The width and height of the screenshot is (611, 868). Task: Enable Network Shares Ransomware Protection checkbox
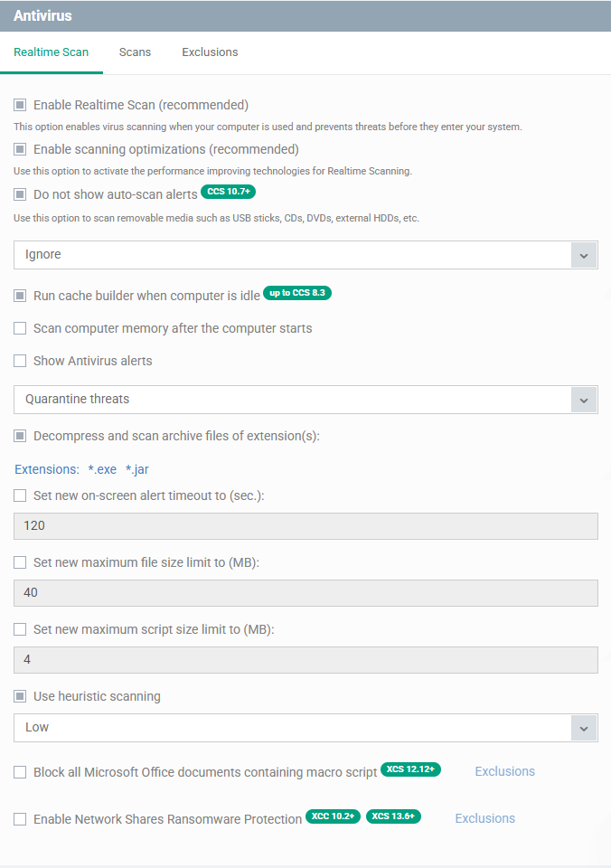[20, 819]
